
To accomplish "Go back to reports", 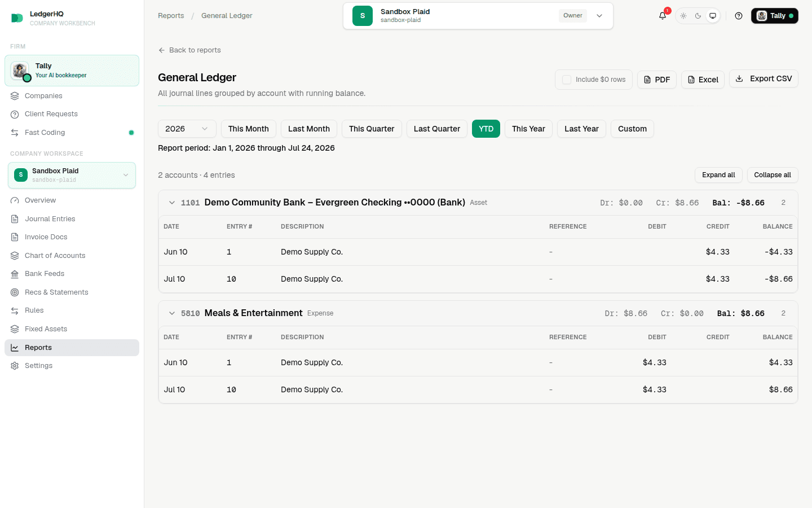I will click(x=189, y=50).
